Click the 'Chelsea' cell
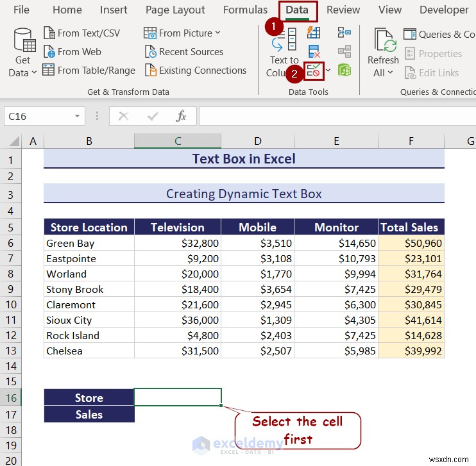 (x=89, y=351)
